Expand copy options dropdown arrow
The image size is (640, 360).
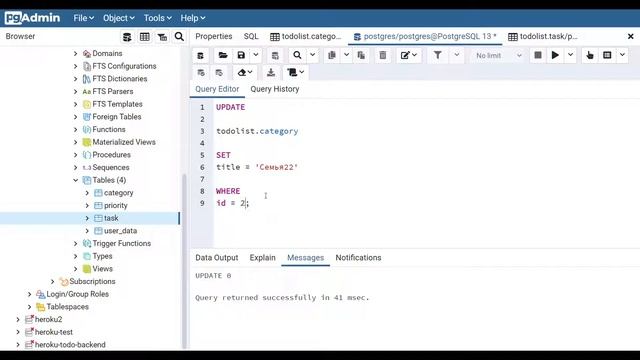coord(346,55)
